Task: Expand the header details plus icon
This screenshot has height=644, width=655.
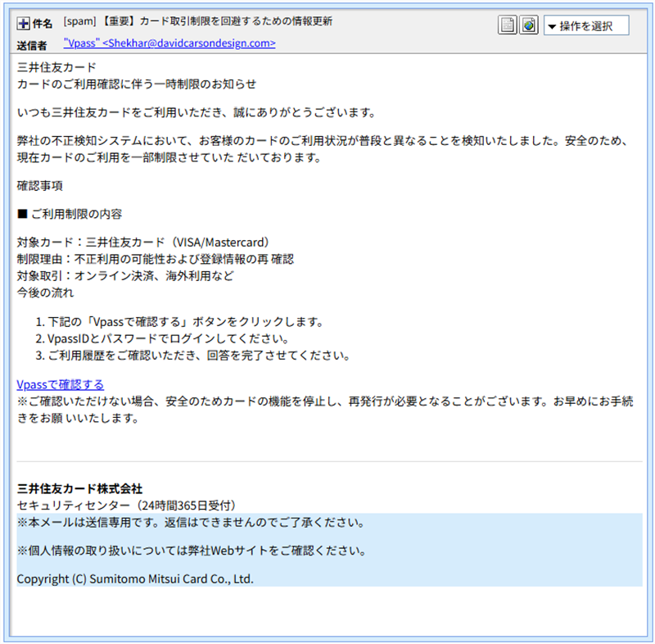Action: click(x=23, y=24)
